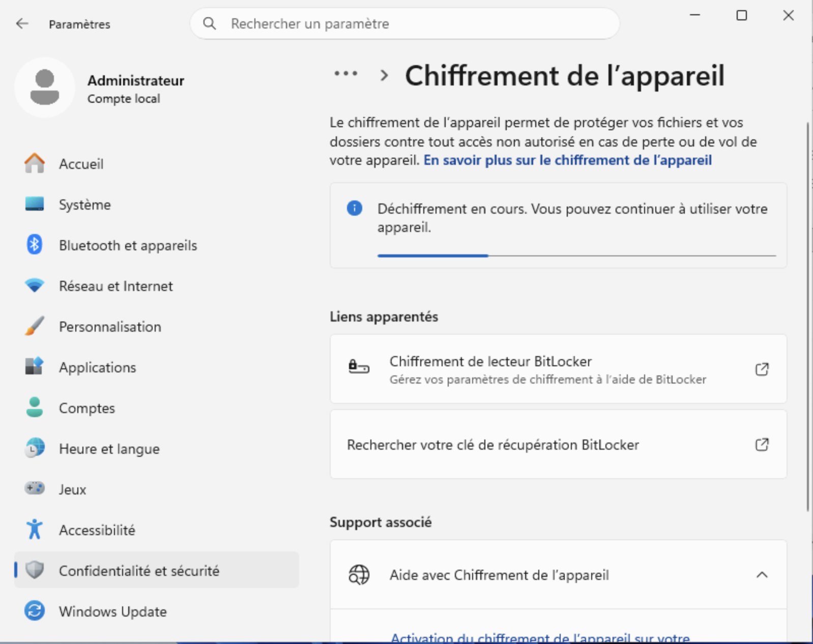813x644 pixels.
Task: Click the decryption progress bar
Action: pyautogui.click(x=576, y=255)
